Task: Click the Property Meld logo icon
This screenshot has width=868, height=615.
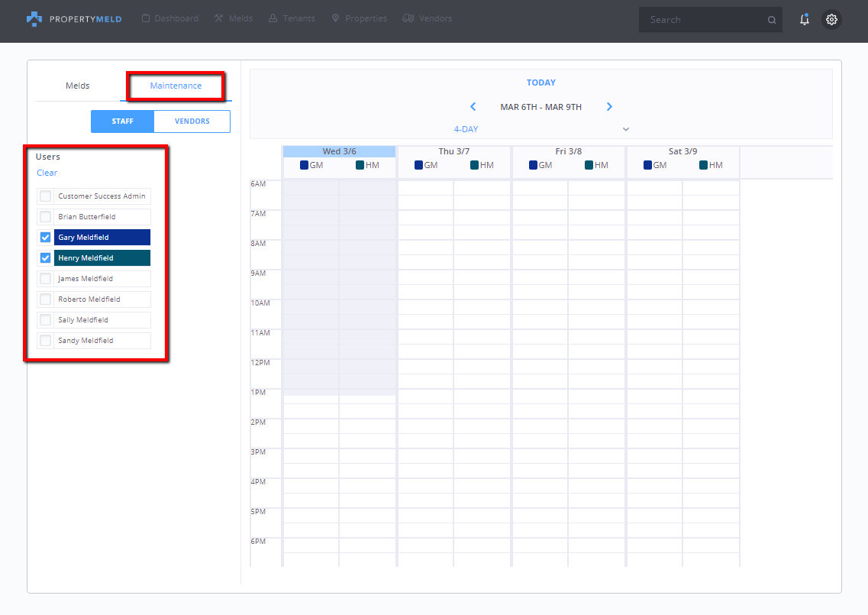Action: coord(34,19)
